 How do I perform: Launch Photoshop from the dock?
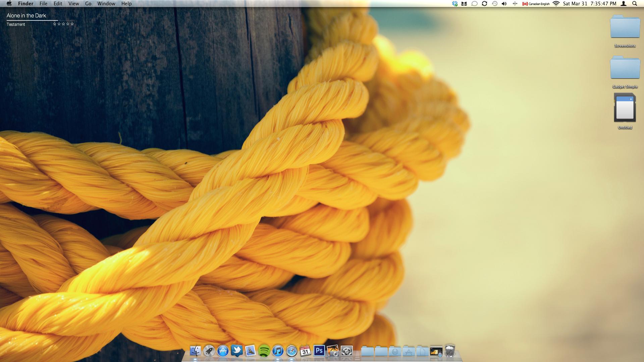[319, 351]
